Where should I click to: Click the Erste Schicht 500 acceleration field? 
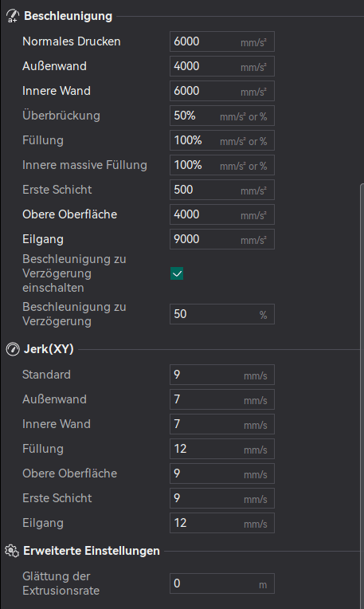tap(222, 190)
